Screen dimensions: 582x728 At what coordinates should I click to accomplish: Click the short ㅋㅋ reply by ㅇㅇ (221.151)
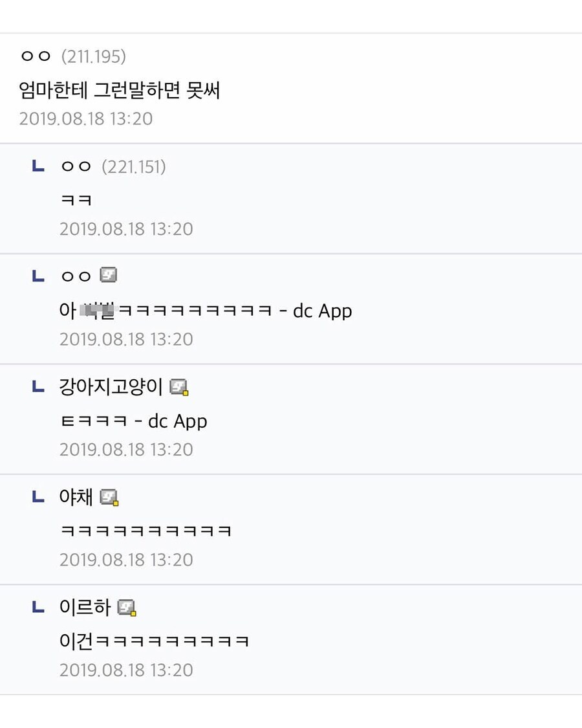coord(76,200)
